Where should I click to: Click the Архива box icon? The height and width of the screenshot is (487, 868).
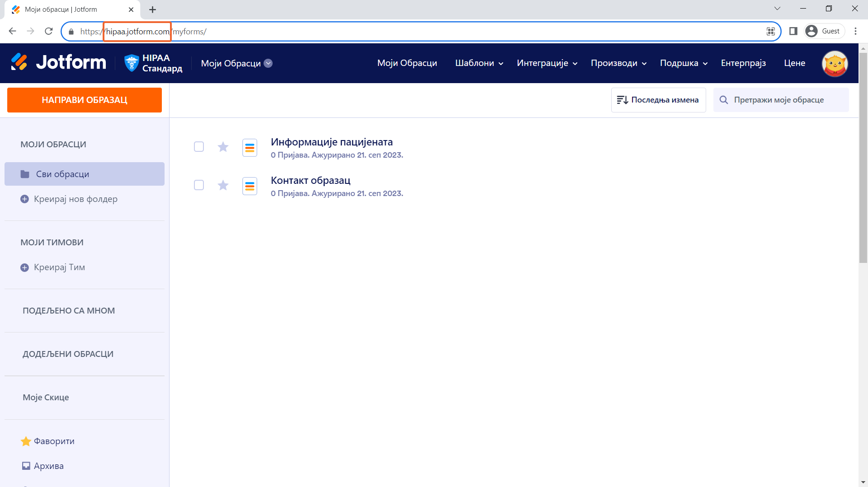(x=26, y=466)
